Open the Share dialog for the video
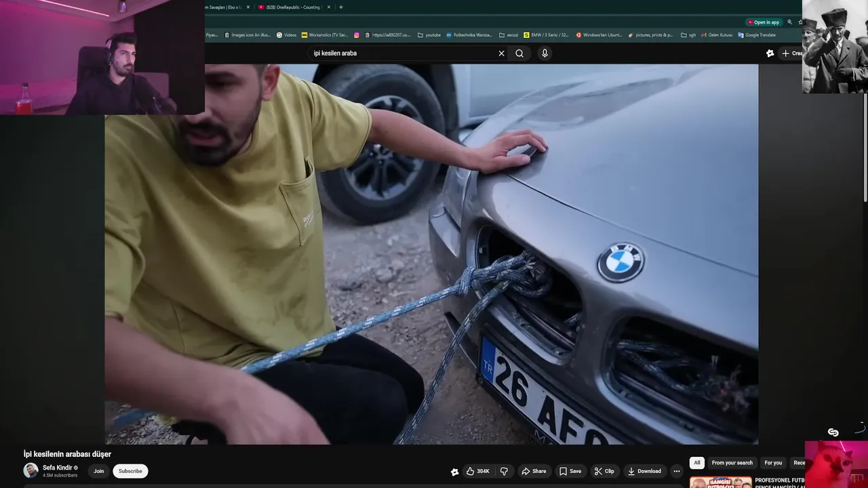The height and width of the screenshot is (488, 868). pyautogui.click(x=534, y=471)
